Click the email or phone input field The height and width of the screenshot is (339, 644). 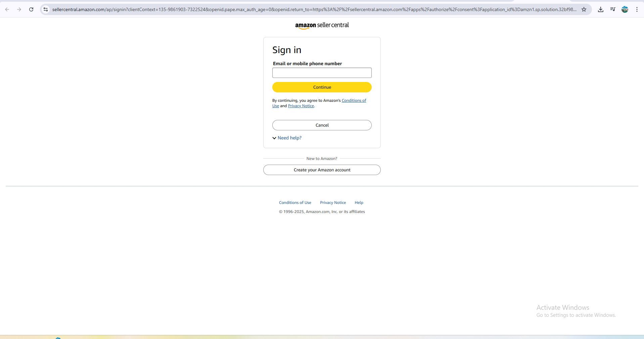coord(322,73)
